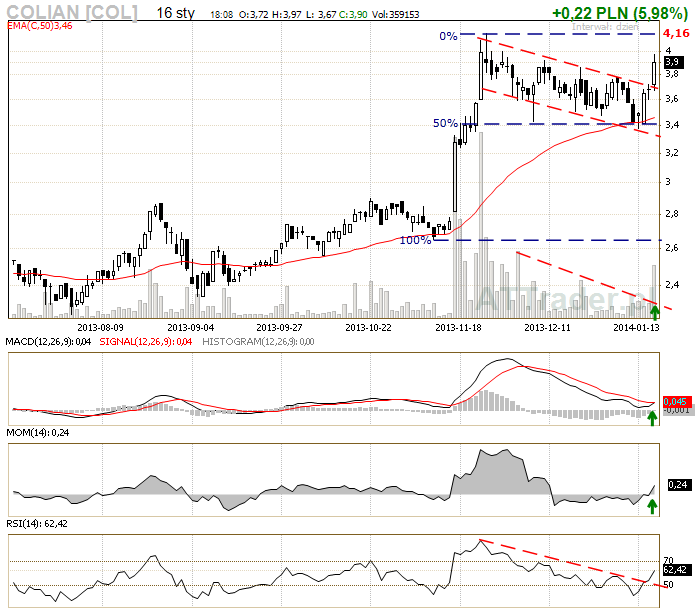The height and width of the screenshot is (613, 700).
Task: Click the 2,8 price axis label
Action: pyautogui.click(x=671, y=214)
